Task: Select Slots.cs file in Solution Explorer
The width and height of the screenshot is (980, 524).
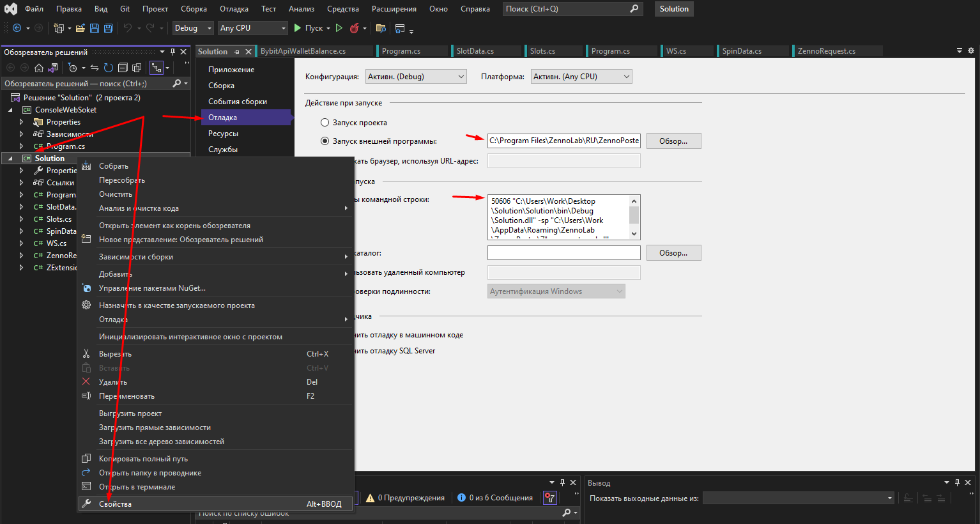Action: tap(59, 219)
